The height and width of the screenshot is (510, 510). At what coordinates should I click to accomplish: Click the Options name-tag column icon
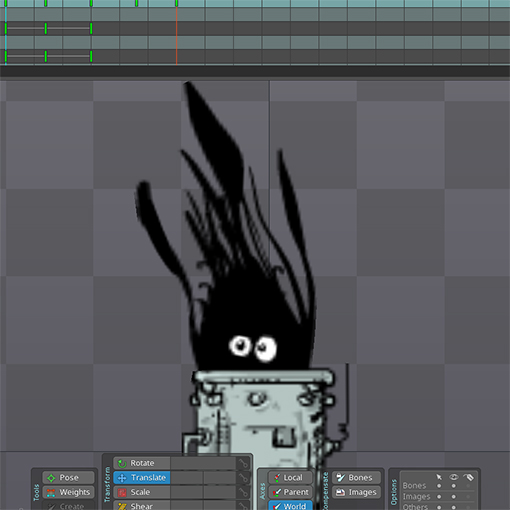(468, 477)
